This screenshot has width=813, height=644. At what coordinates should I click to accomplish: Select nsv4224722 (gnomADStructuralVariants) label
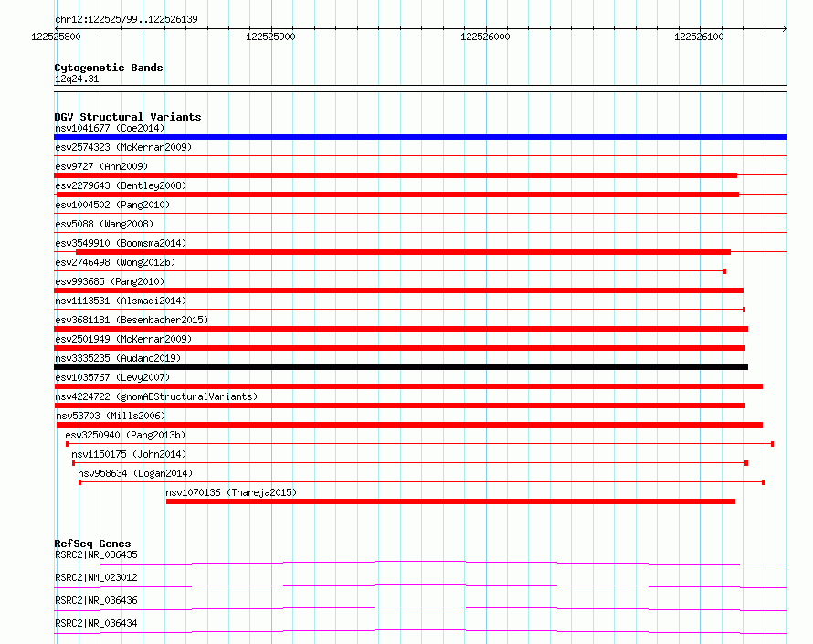(156, 396)
